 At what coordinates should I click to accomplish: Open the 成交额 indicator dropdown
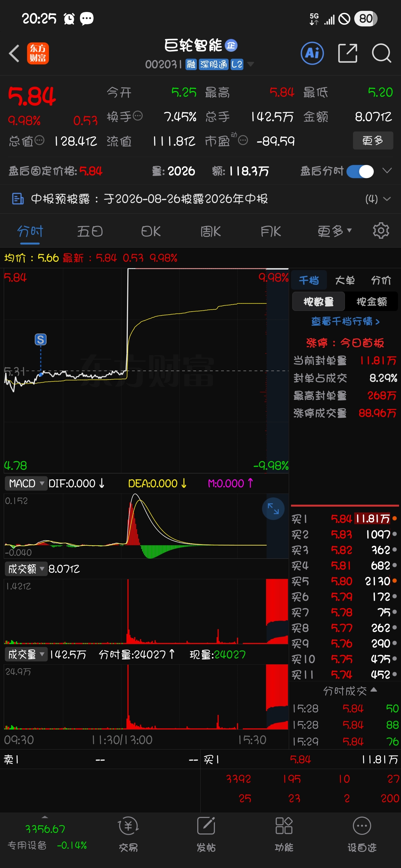point(26,569)
